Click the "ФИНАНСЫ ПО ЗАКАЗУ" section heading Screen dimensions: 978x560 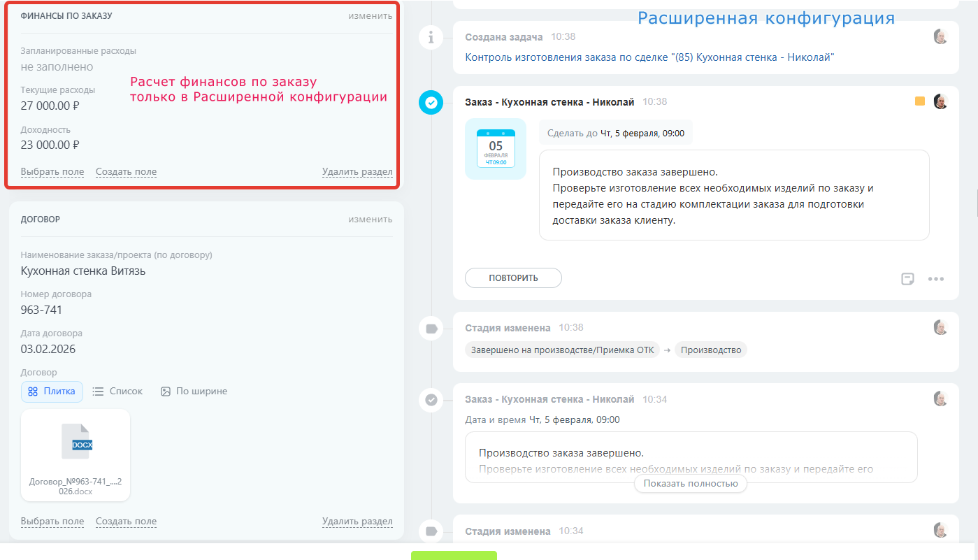(66, 15)
